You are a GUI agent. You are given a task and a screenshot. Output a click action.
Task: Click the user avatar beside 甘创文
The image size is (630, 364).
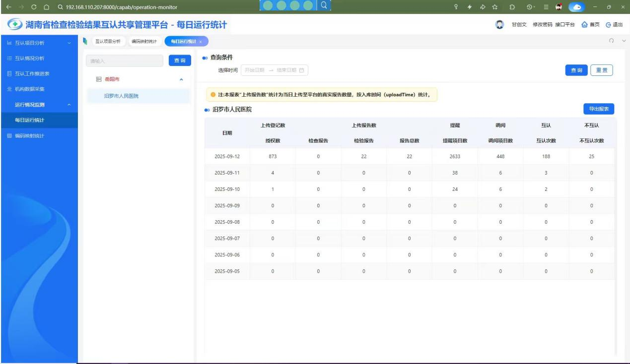pyautogui.click(x=500, y=25)
